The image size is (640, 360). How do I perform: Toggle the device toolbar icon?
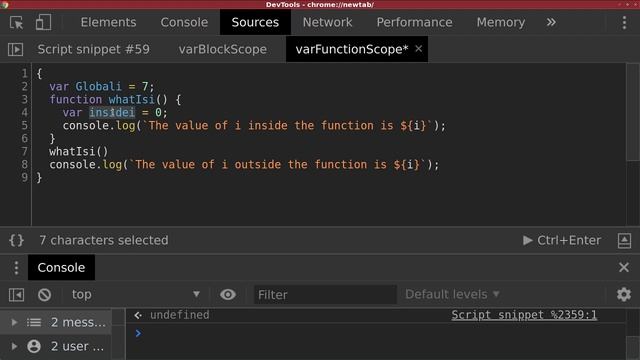(x=43, y=22)
